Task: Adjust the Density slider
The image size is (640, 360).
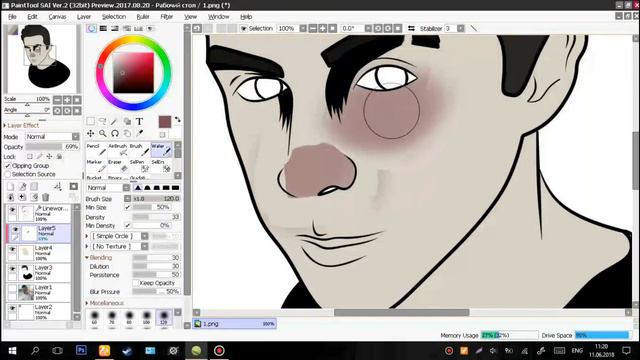Action: (x=156, y=217)
